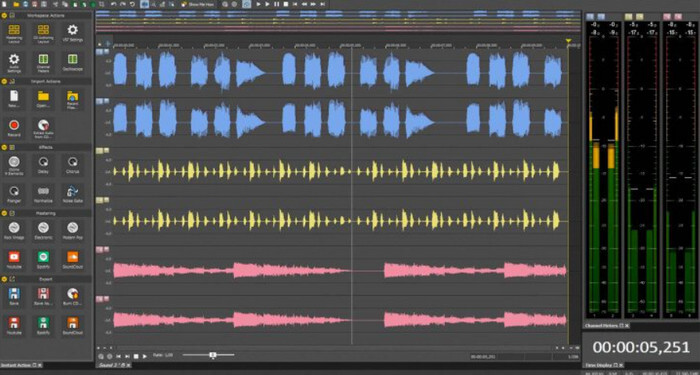Viewport: 700px width, 375px height.
Task: Select Youtube preset in Mastering section
Action: click(14, 260)
